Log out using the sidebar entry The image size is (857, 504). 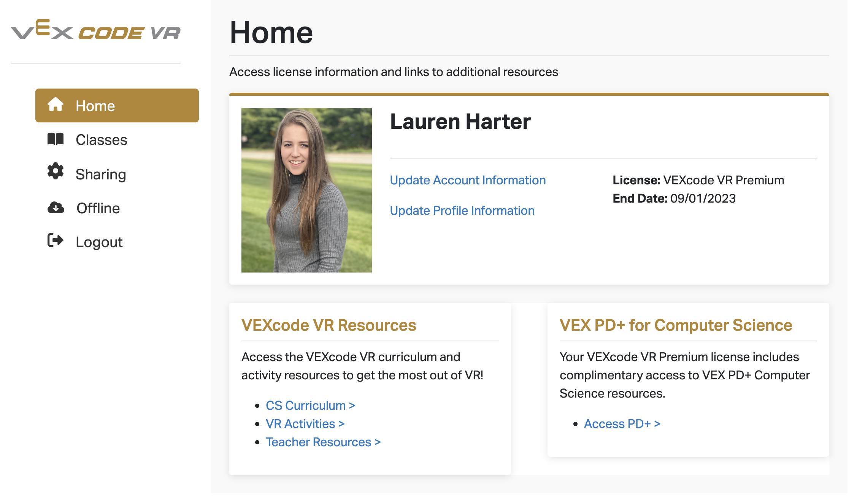coord(99,242)
